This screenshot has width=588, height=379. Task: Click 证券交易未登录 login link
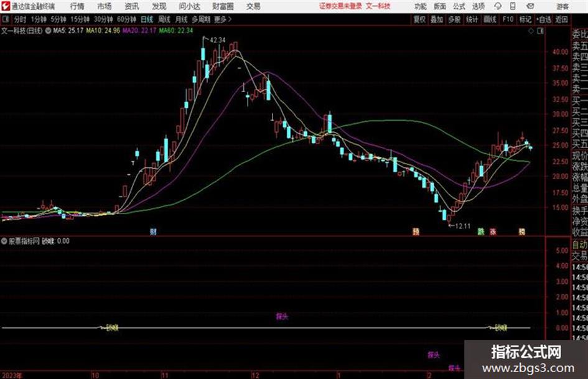(x=341, y=6)
